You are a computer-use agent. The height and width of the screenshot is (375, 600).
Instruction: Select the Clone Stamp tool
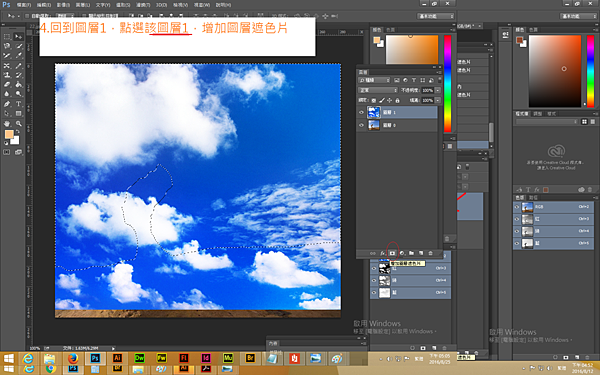click(x=7, y=75)
